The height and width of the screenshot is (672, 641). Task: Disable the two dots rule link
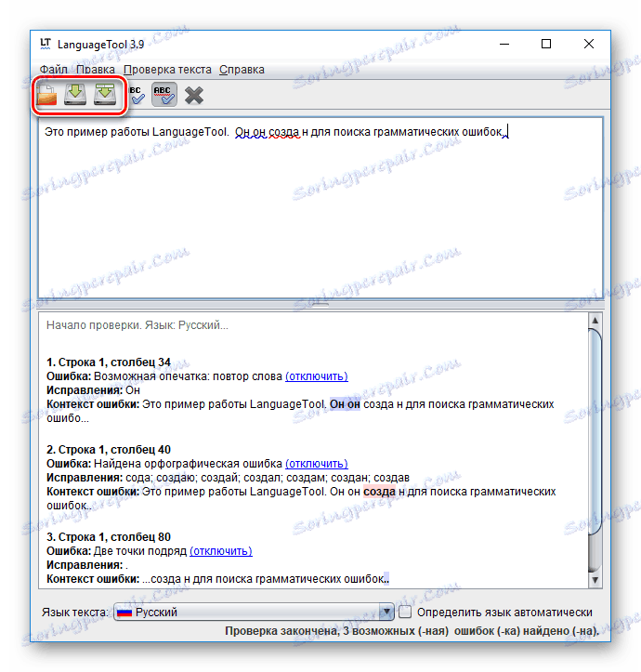pos(221,551)
